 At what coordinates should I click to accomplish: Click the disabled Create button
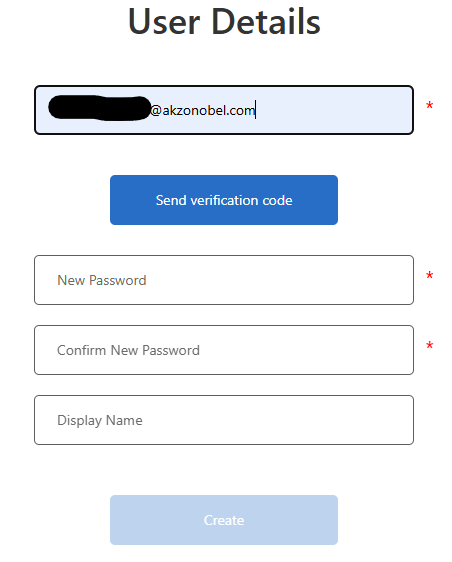click(x=224, y=520)
